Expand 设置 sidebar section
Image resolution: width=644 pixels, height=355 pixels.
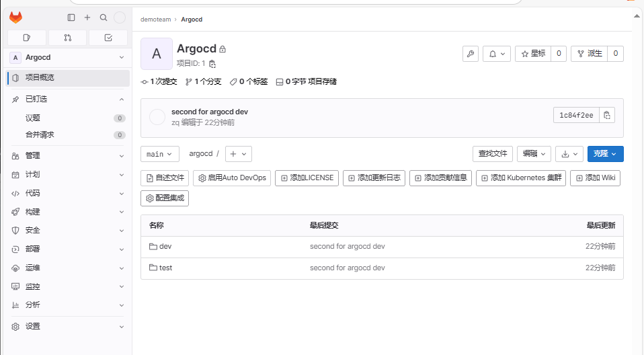click(x=68, y=327)
